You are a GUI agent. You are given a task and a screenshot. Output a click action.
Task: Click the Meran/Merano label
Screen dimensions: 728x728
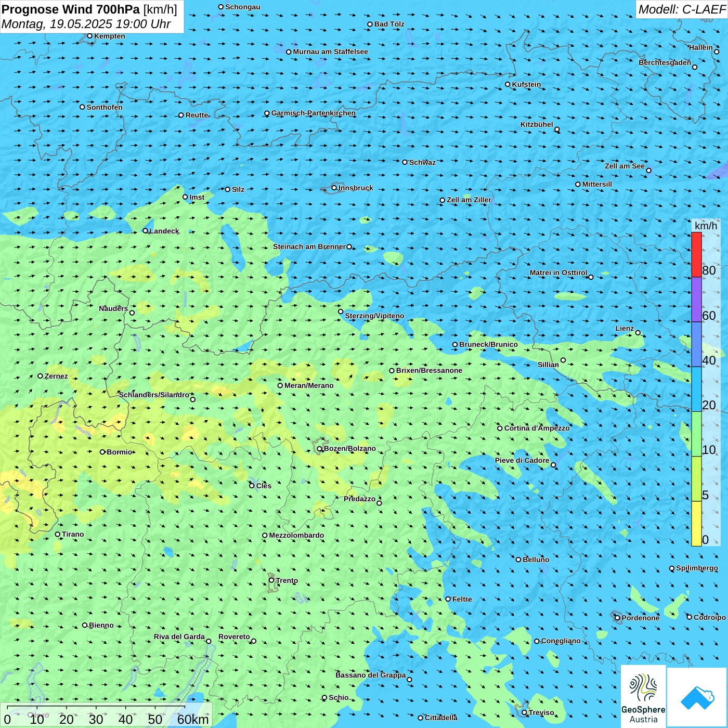point(309,385)
